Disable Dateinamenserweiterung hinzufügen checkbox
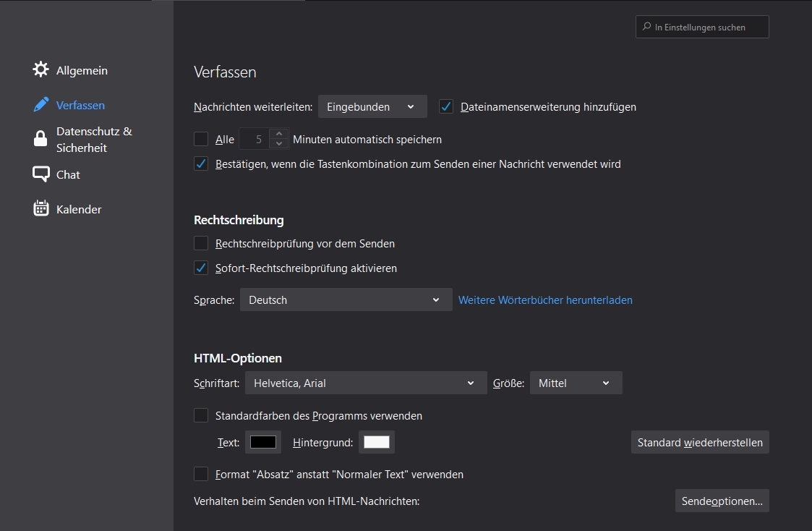Screen dimensions: 812x531 [x=446, y=107]
